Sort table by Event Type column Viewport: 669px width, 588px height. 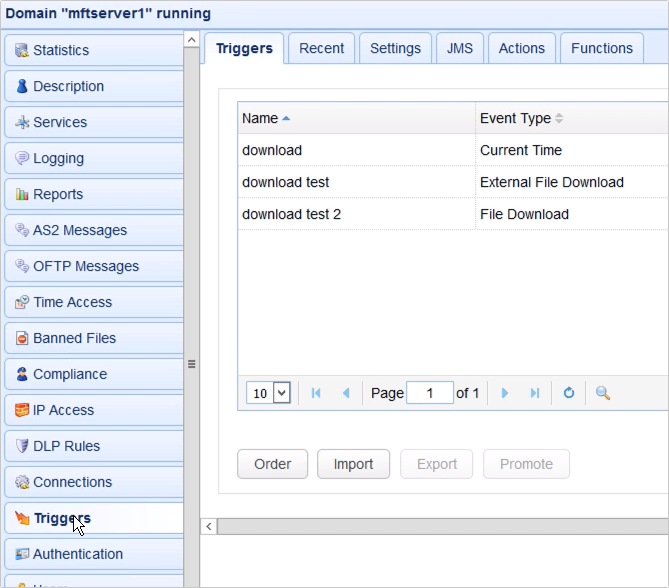[x=515, y=118]
